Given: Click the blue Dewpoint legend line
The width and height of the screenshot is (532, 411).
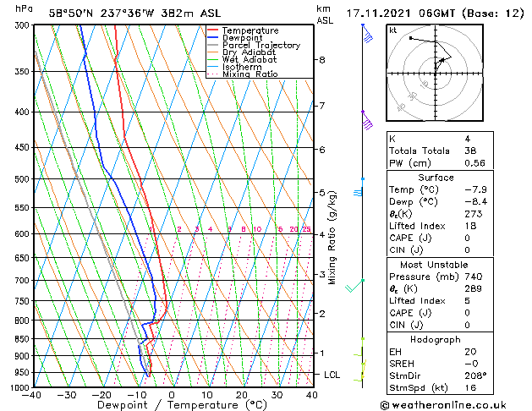Looking at the screenshot, I should coord(212,38).
